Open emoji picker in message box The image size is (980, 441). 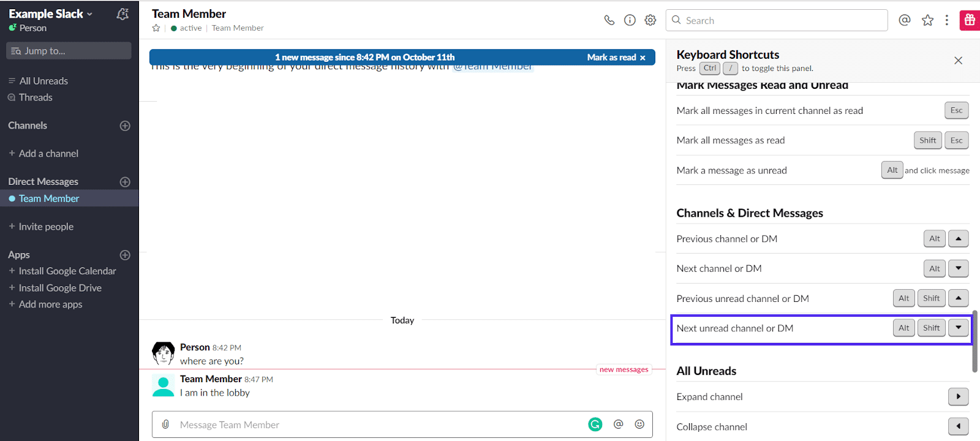pos(639,424)
